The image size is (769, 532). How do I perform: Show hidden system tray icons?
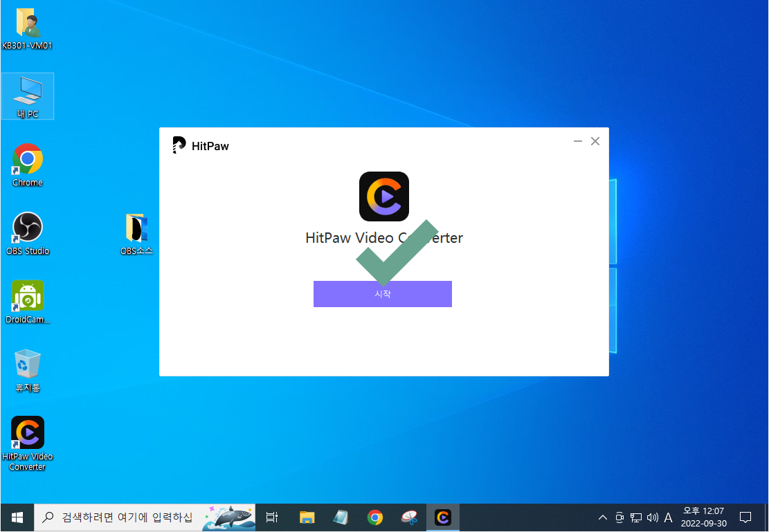[x=603, y=517]
